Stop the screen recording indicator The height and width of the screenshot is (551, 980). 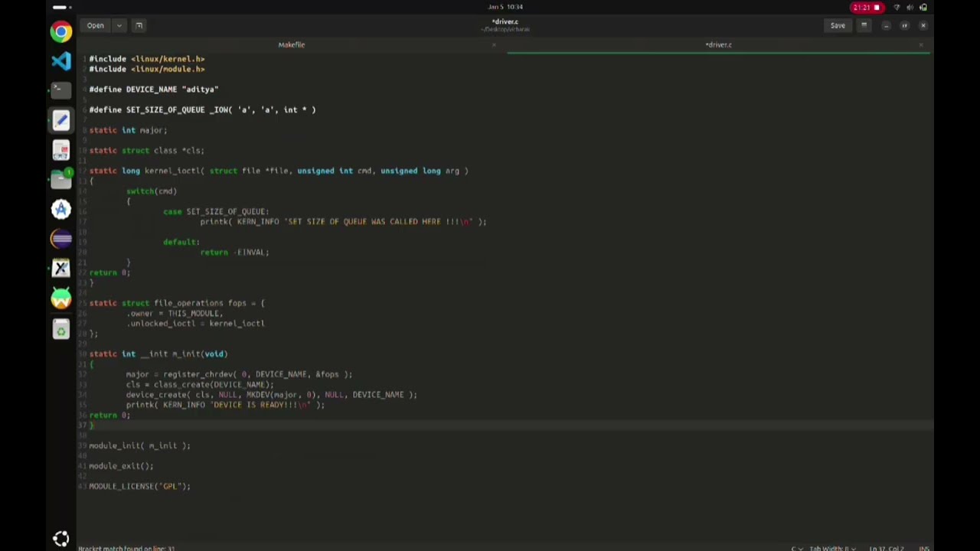pos(867,8)
